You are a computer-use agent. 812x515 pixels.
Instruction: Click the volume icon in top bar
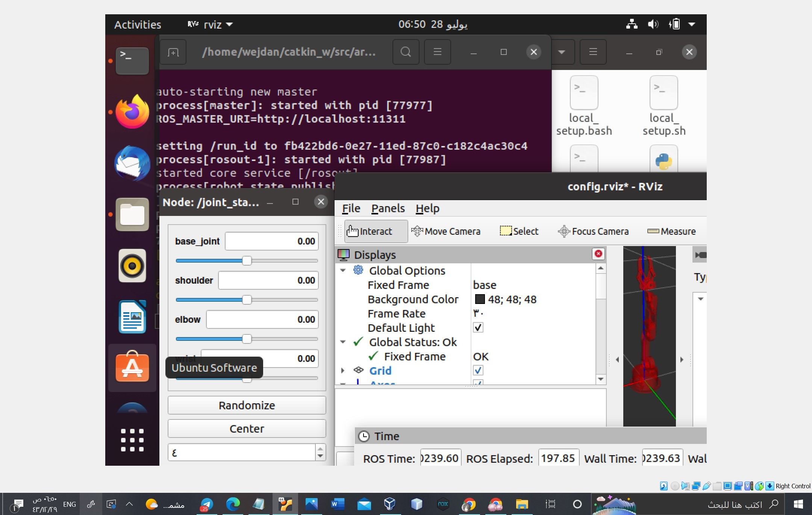point(653,24)
